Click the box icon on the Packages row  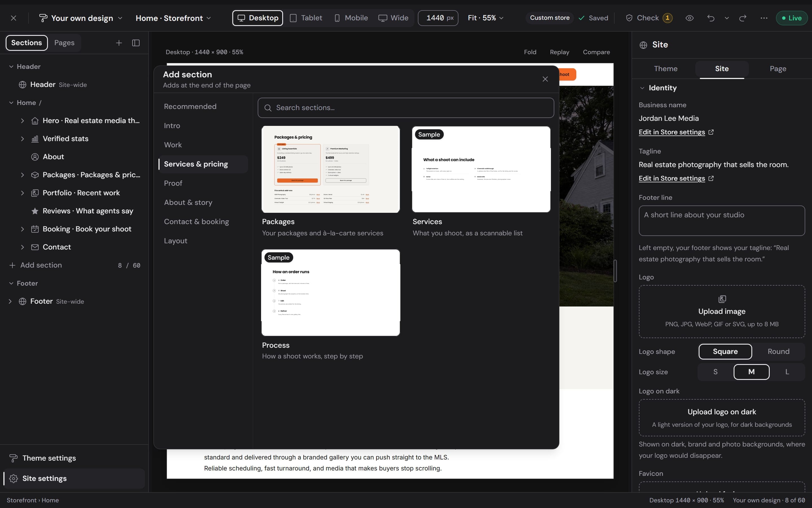pos(35,175)
